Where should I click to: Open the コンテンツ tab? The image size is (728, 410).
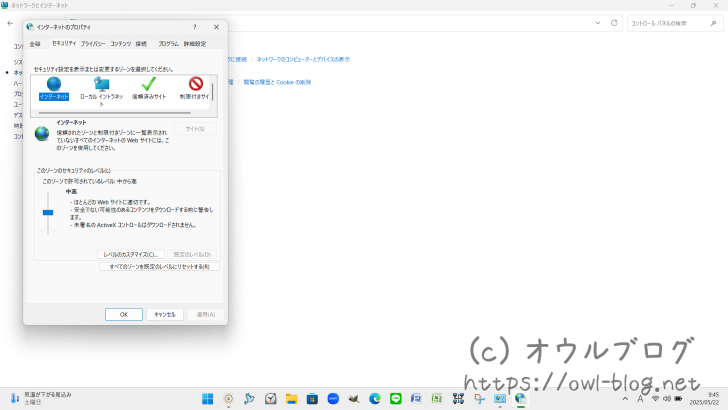(x=120, y=44)
